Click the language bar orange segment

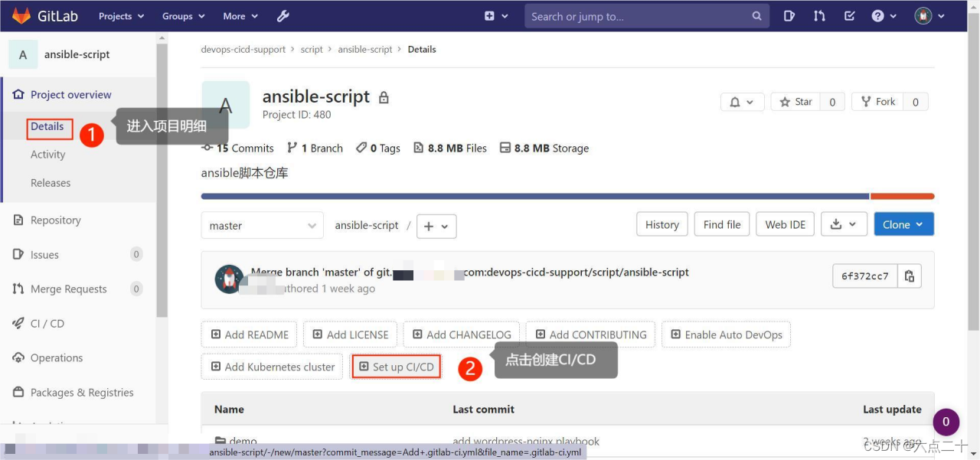pos(903,197)
